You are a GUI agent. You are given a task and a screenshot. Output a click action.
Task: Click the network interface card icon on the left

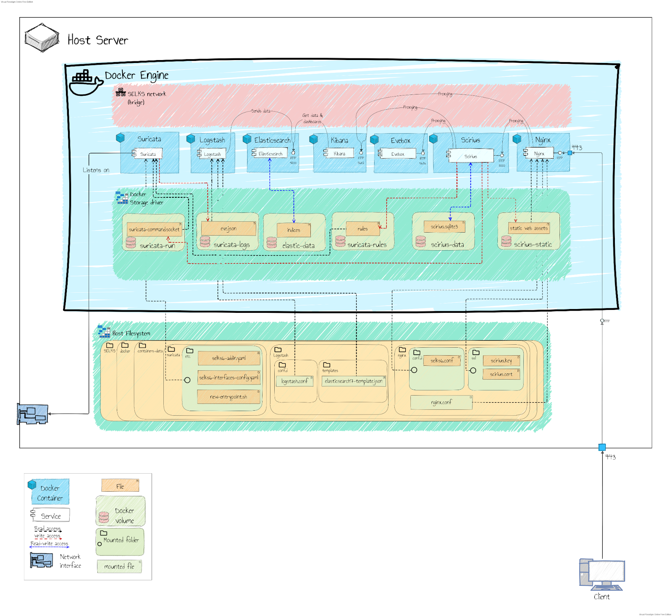click(31, 414)
